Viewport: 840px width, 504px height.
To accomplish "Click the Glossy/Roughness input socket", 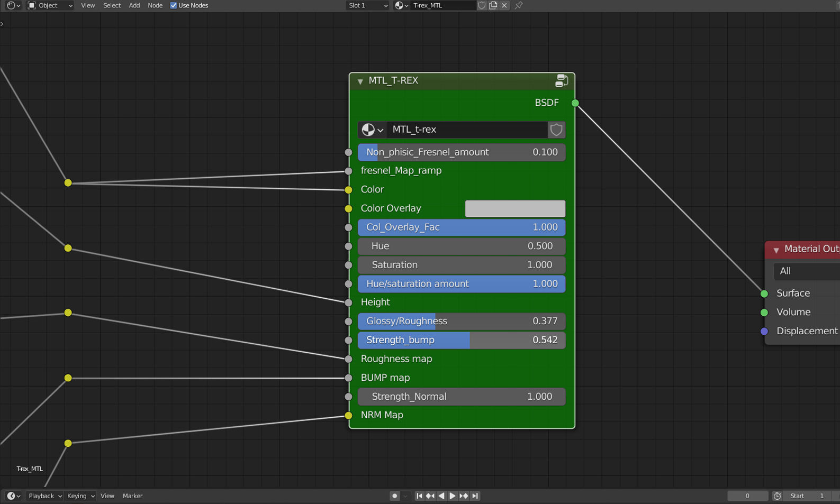I will coord(348,322).
